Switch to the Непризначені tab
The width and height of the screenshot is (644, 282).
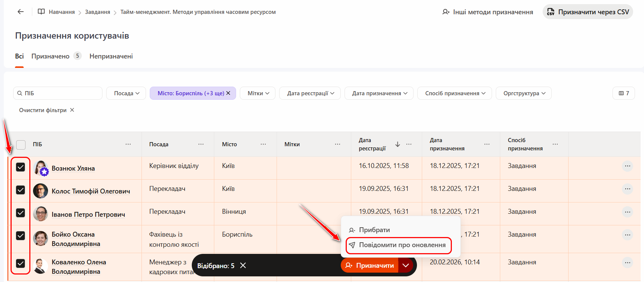[111, 56]
